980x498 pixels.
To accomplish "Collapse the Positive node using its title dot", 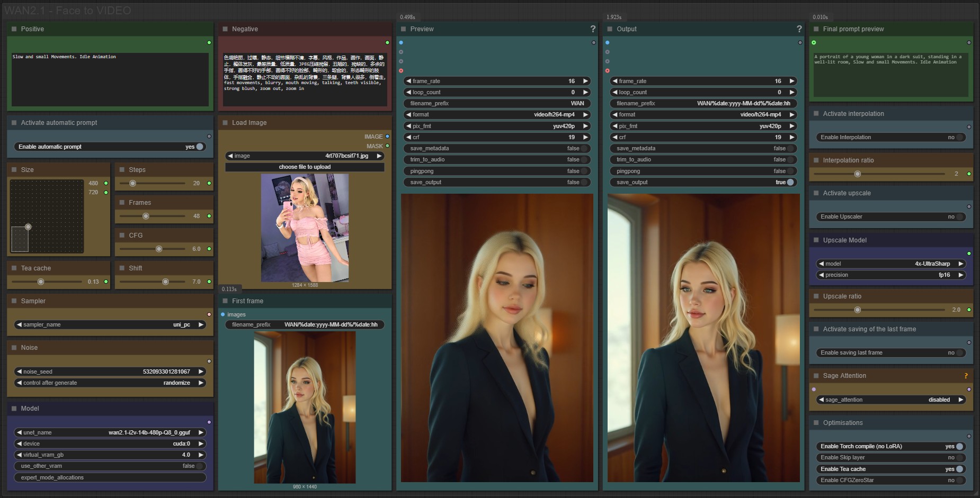I will coord(14,29).
